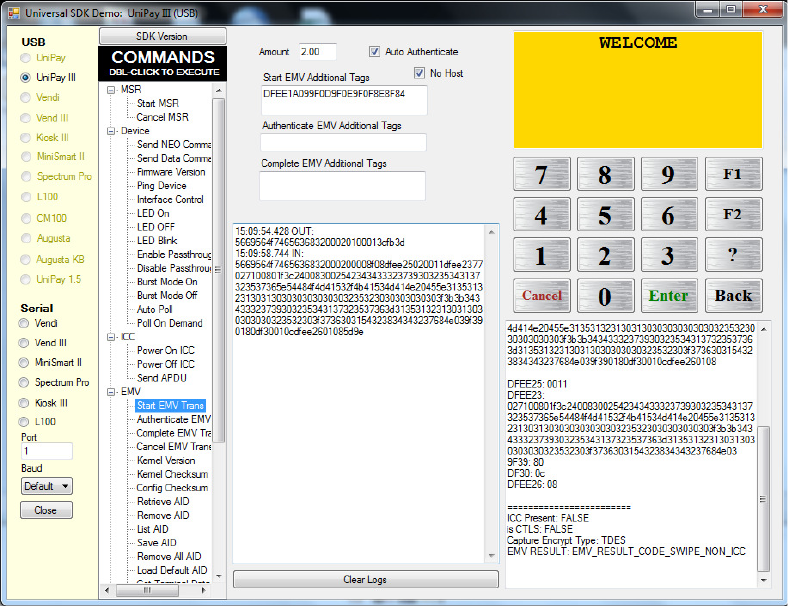Select the UniPay USB radio button
The height and width of the screenshot is (606, 788).
point(25,58)
